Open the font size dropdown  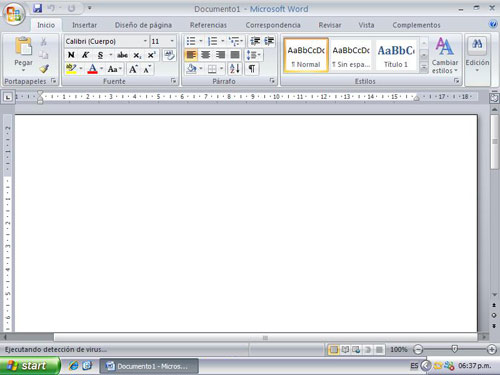(163, 41)
